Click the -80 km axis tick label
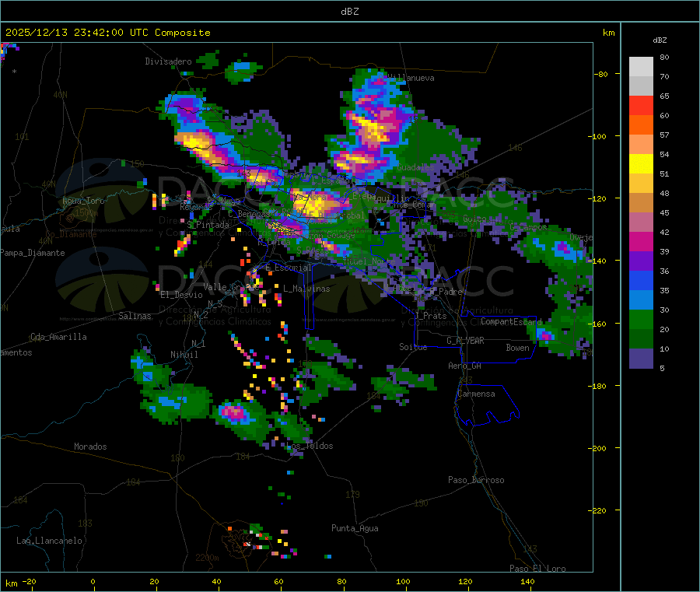 601,74
